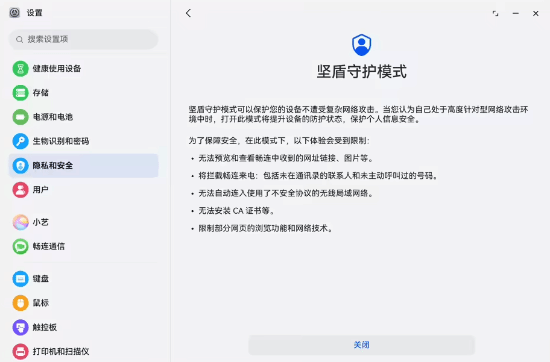Go back using the back arrow
Image resolution: width=550 pixels, height=362 pixels.
tap(188, 13)
